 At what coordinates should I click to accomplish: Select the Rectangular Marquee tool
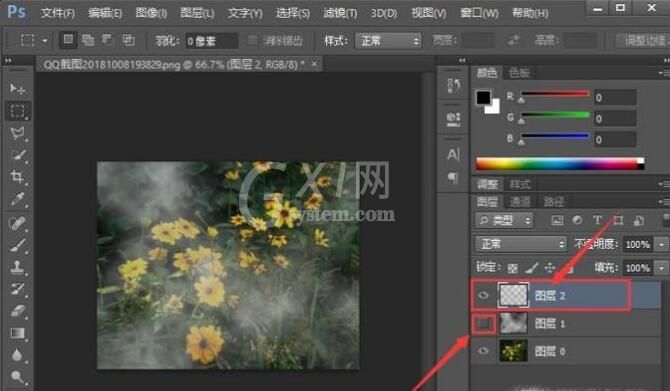click(18, 111)
